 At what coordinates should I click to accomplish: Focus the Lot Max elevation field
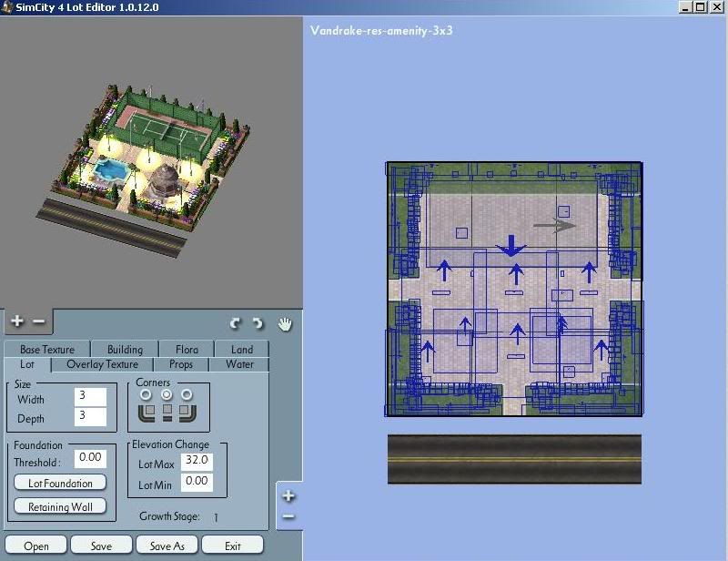[x=197, y=462]
